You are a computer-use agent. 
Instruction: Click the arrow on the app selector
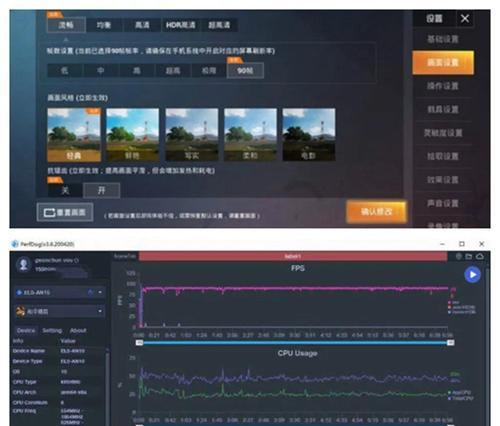[100, 311]
